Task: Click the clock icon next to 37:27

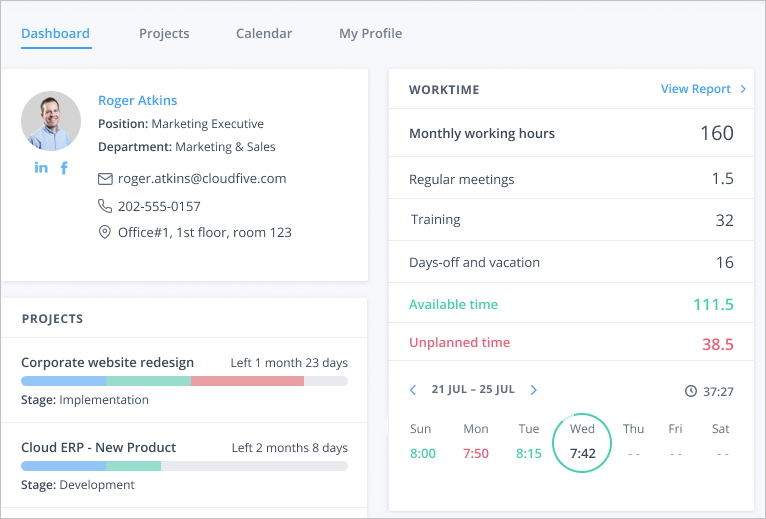Action: pyautogui.click(x=691, y=391)
